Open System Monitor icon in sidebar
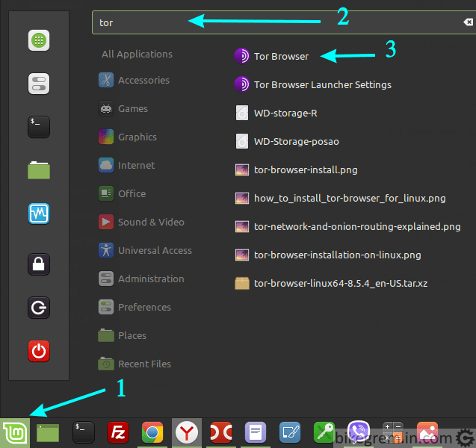 pyautogui.click(x=39, y=214)
